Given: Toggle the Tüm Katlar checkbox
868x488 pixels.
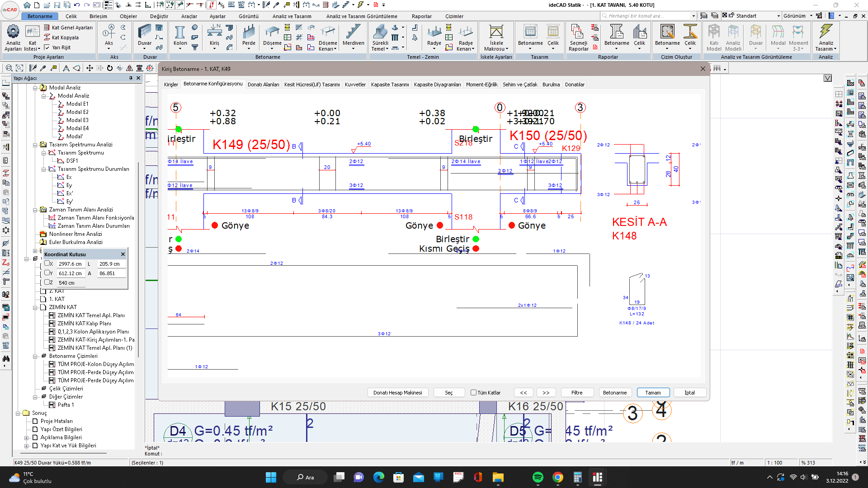Looking at the screenshot, I should click(x=473, y=392).
